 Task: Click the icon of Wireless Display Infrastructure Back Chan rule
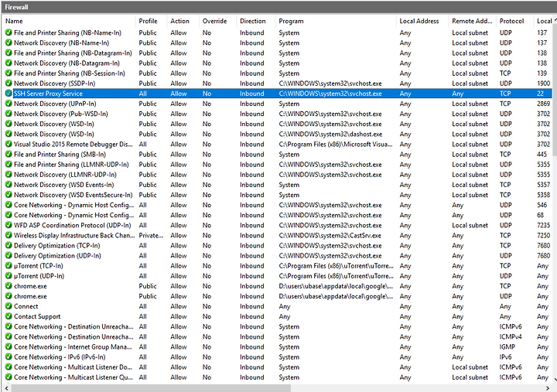click(x=9, y=235)
